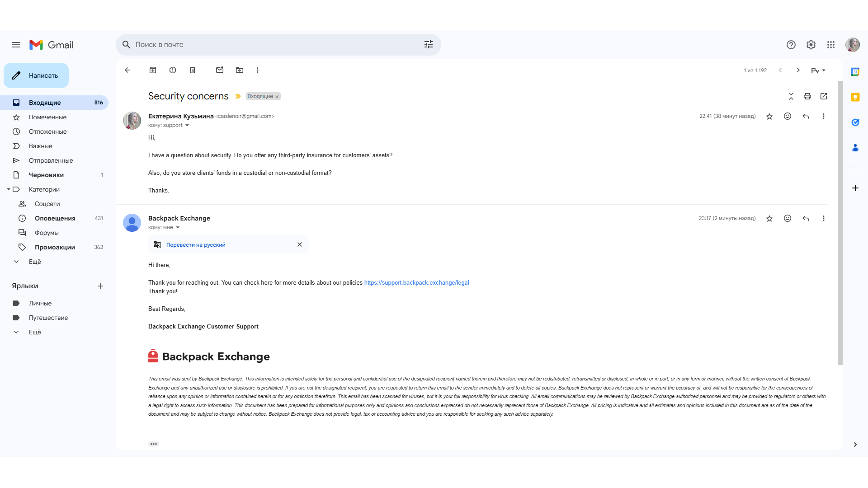Report this email as spam
868x488 pixels.
[173, 70]
